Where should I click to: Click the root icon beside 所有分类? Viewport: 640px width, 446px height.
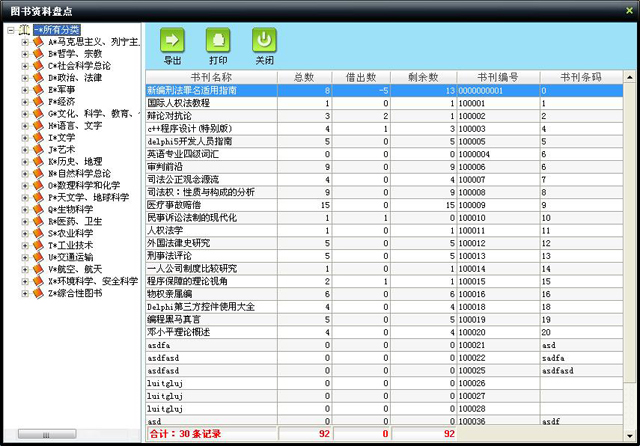pyautogui.click(x=22, y=30)
